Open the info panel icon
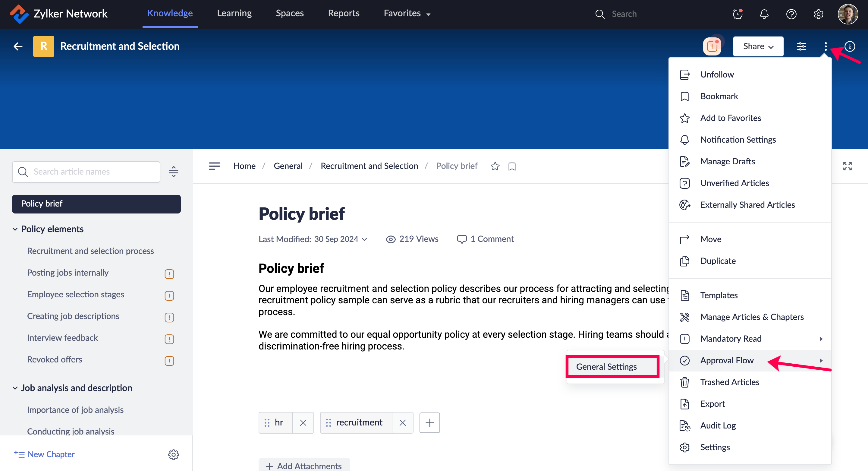This screenshot has width=868, height=471. 850,46
